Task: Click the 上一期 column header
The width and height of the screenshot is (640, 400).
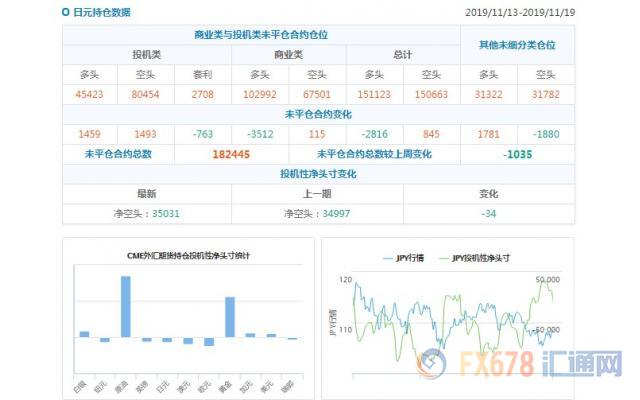Action: click(x=317, y=194)
